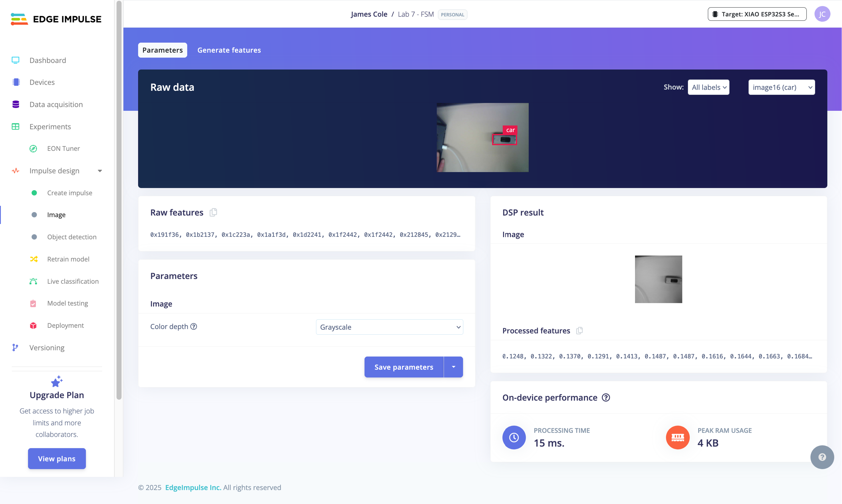Open On-device performance help icon
Image resolution: width=842 pixels, height=504 pixels.
coord(606,397)
